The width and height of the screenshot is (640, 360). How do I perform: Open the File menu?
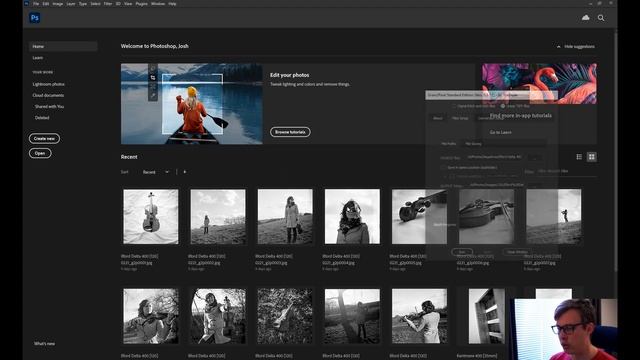[36, 4]
